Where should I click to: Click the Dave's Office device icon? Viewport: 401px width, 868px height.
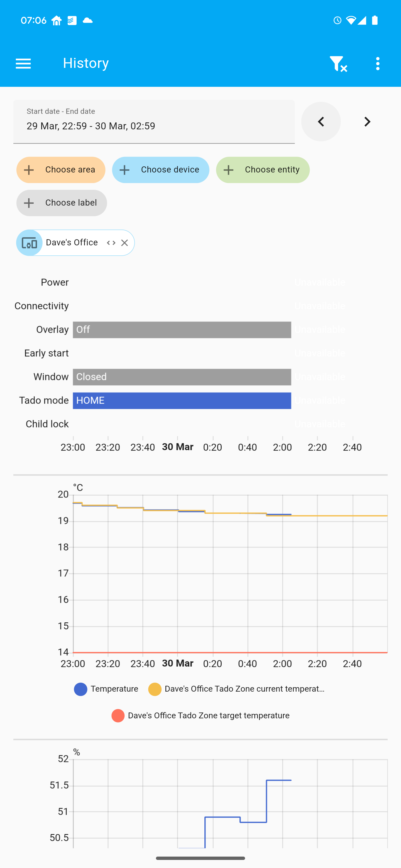29,243
